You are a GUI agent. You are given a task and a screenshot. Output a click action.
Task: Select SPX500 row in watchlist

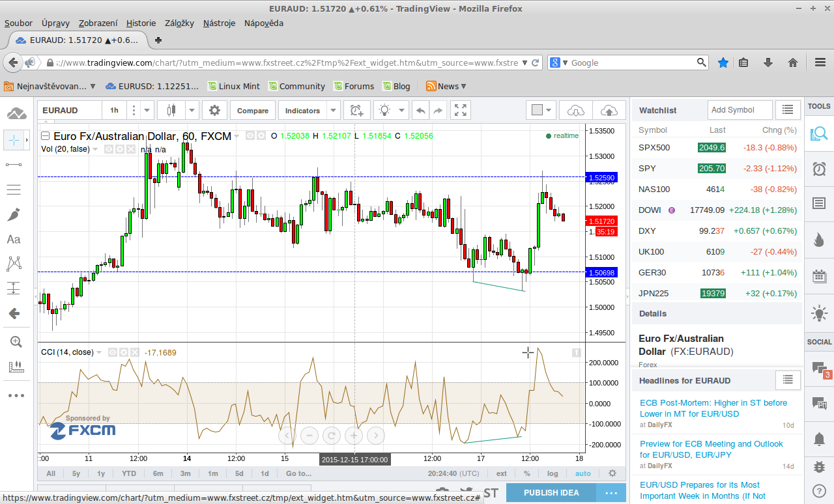pos(717,148)
